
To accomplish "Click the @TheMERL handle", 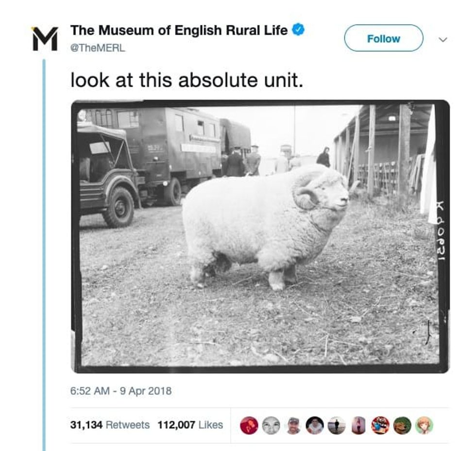I will [98, 49].
